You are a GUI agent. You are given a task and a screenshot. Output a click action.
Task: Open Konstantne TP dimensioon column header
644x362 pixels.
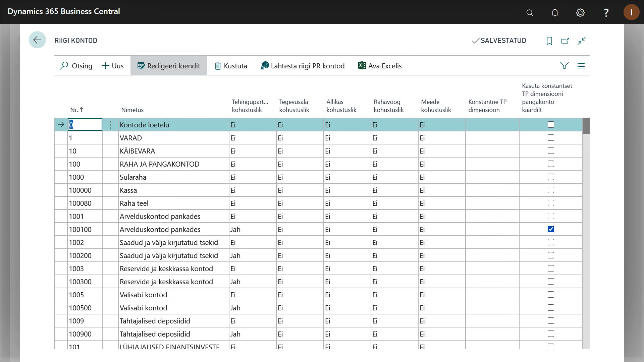coord(487,106)
